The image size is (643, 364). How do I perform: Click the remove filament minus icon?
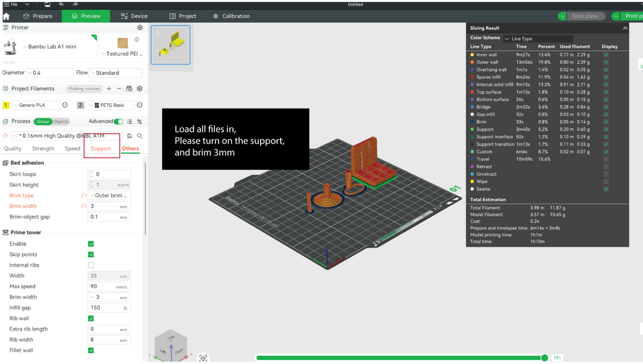(119, 88)
